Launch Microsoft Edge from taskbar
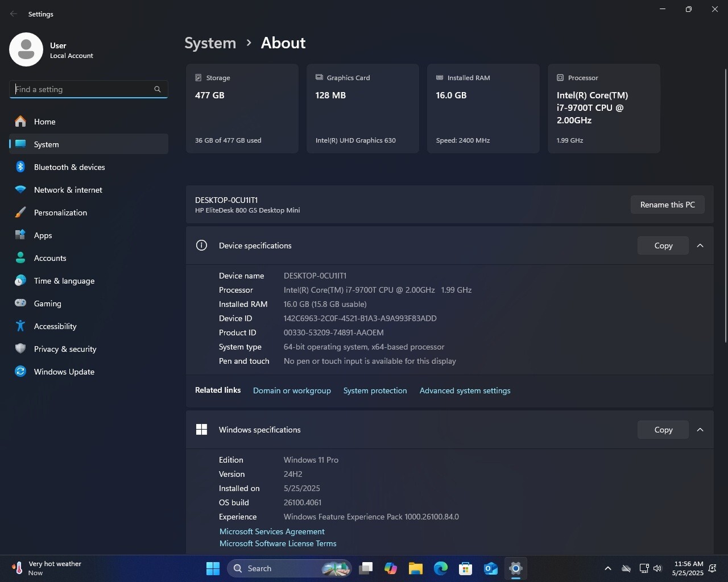 click(x=441, y=568)
